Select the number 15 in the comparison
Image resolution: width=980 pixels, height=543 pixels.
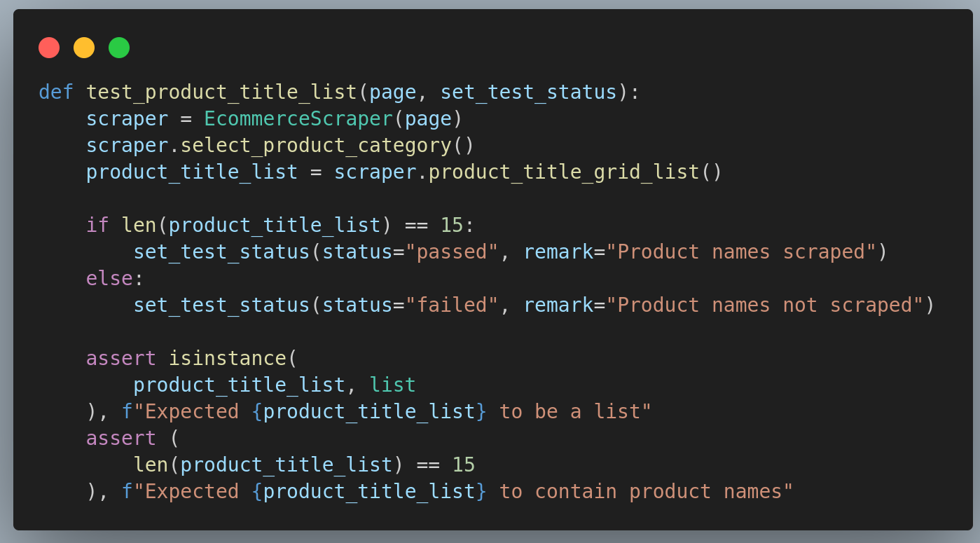[464, 464]
